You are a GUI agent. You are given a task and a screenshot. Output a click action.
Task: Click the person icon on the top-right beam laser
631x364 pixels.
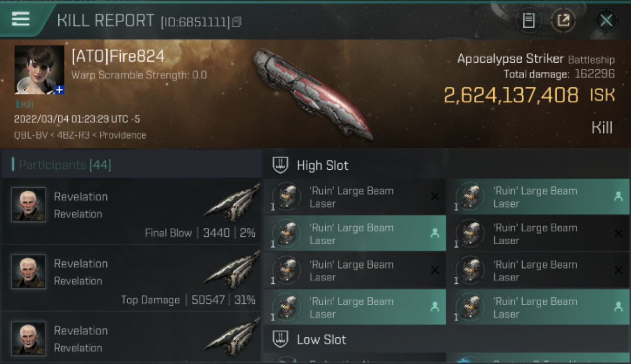point(618,197)
